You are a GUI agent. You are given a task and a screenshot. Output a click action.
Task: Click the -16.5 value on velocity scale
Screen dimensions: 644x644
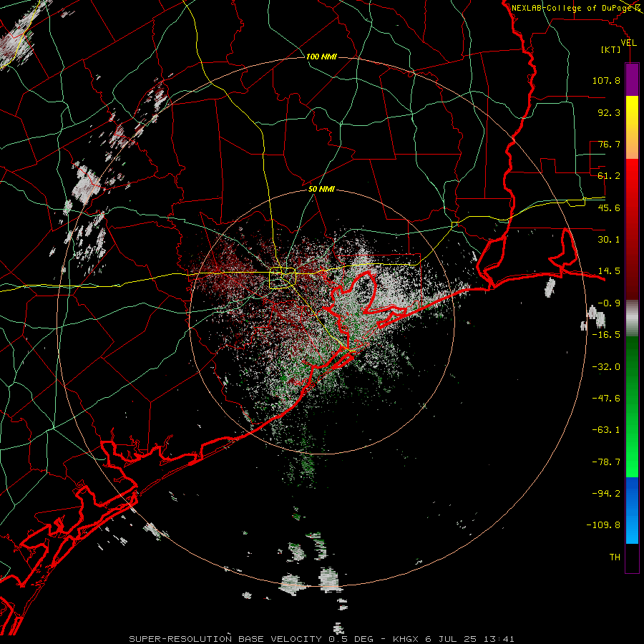[x=606, y=335]
